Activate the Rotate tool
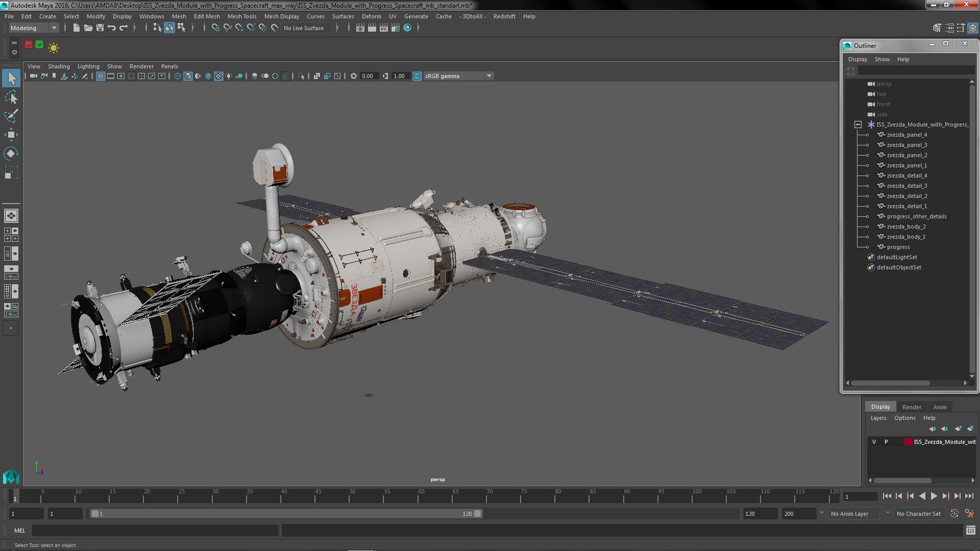Screen dimensions: 980x551 pos(11,154)
